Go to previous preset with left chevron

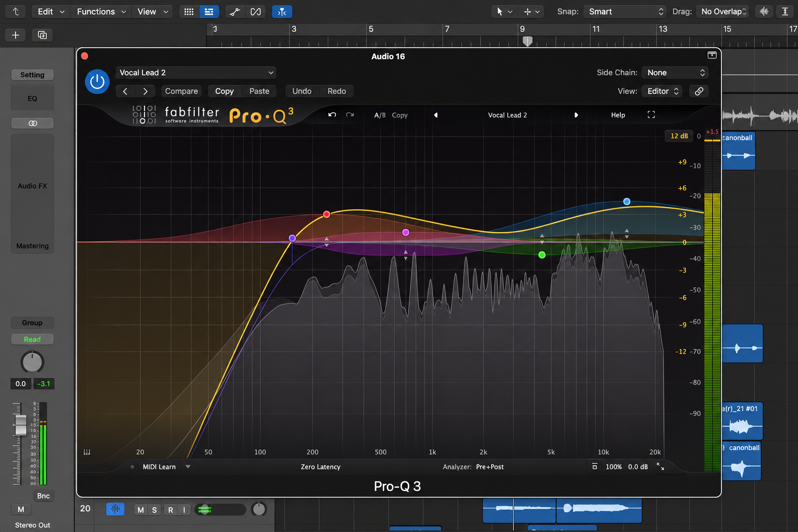point(125,91)
